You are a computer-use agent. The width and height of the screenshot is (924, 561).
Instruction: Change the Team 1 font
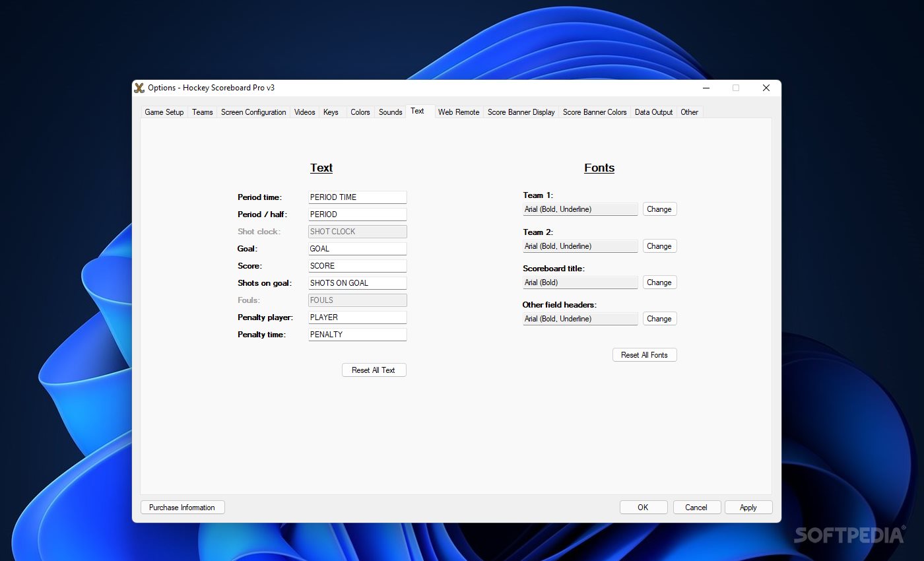(x=659, y=209)
